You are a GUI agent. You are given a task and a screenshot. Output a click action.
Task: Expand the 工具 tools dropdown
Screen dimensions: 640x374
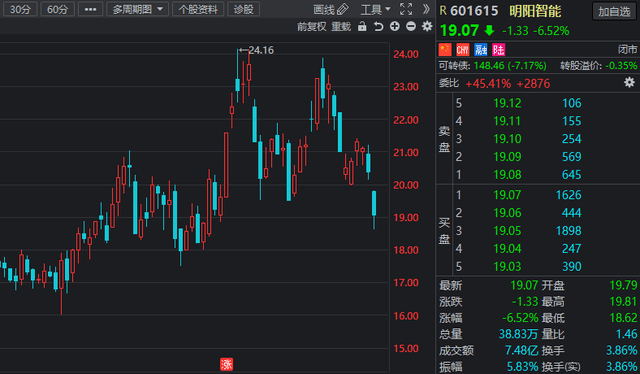376,9
